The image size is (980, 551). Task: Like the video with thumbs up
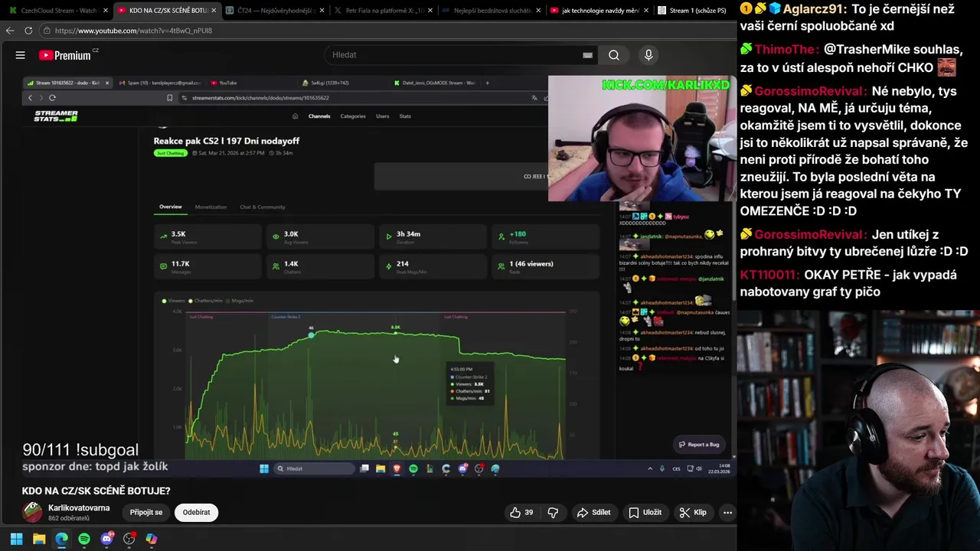[522, 513]
